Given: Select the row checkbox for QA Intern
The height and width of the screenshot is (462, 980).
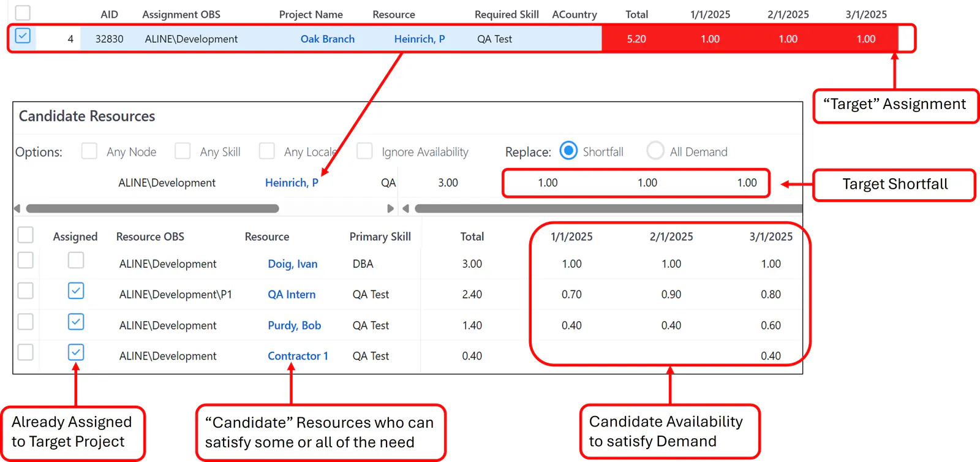Looking at the screenshot, I should pyautogui.click(x=26, y=291).
